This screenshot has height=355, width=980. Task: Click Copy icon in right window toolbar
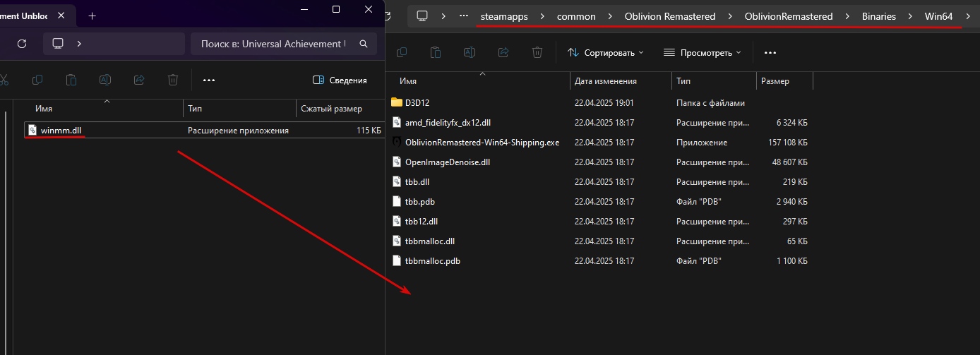402,52
